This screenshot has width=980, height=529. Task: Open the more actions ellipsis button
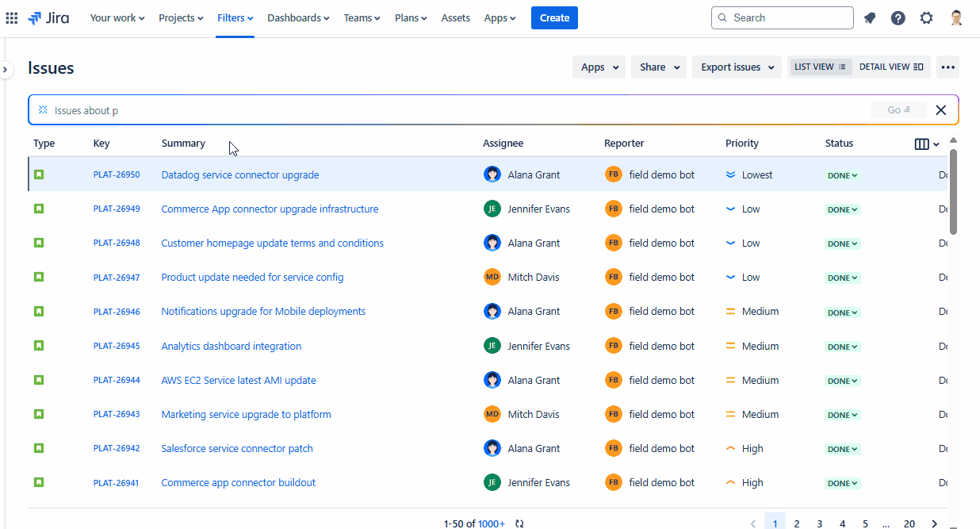pyautogui.click(x=947, y=67)
